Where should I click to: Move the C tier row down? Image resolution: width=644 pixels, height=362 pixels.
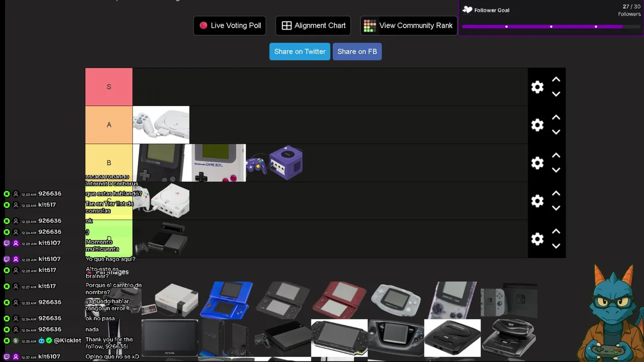pyautogui.click(x=556, y=208)
